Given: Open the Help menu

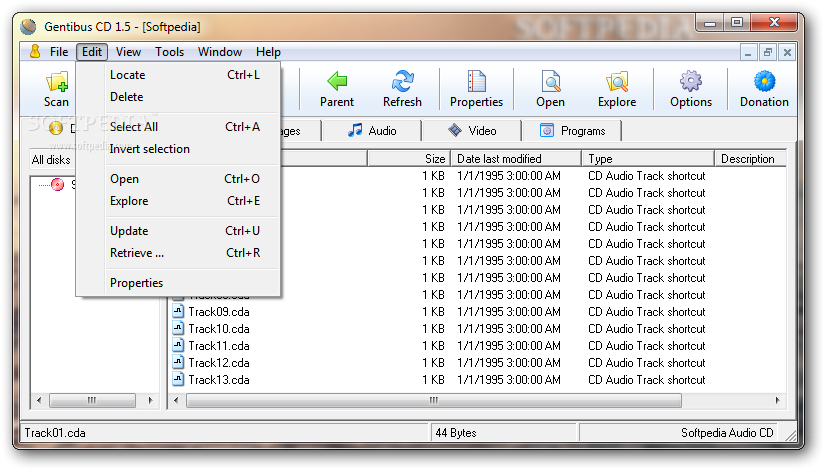Looking at the screenshot, I should [x=268, y=52].
